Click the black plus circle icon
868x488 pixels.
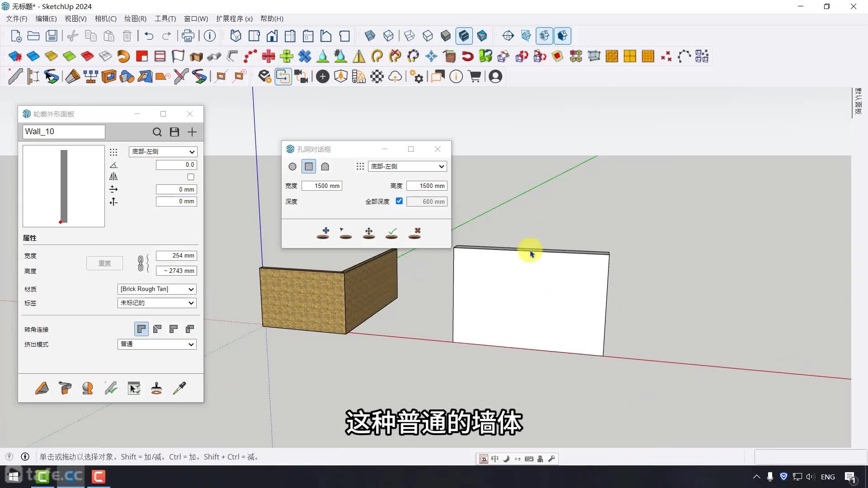[323, 77]
